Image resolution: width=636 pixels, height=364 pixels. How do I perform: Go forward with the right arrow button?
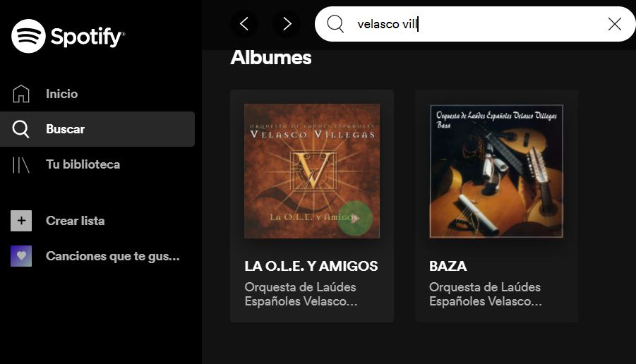click(x=287, y=24)
